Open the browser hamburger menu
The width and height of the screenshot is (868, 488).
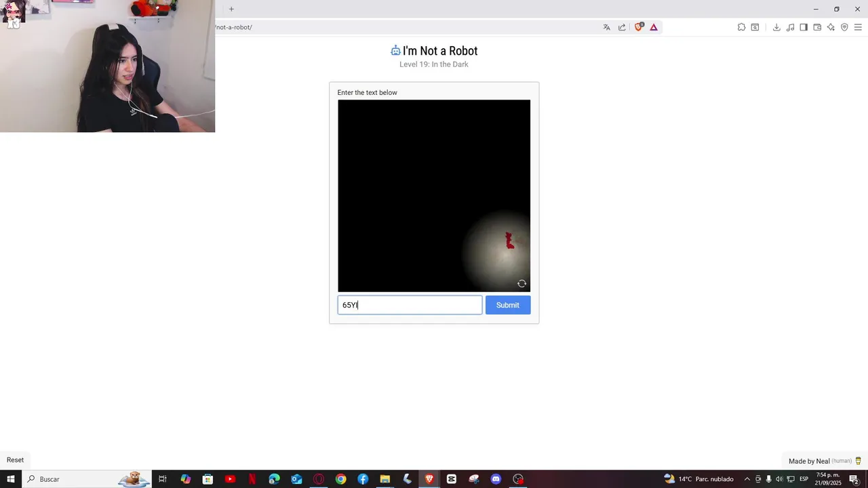[x=858, y=27]
